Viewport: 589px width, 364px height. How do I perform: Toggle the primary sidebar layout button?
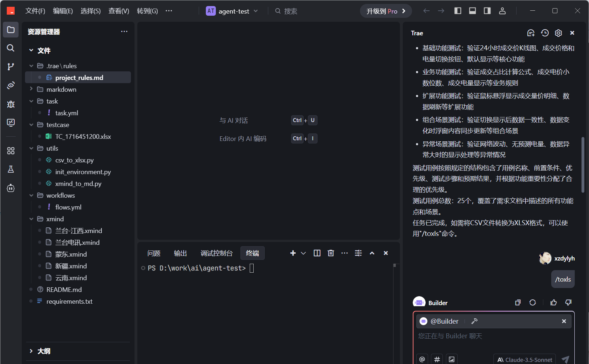[458, 11]
